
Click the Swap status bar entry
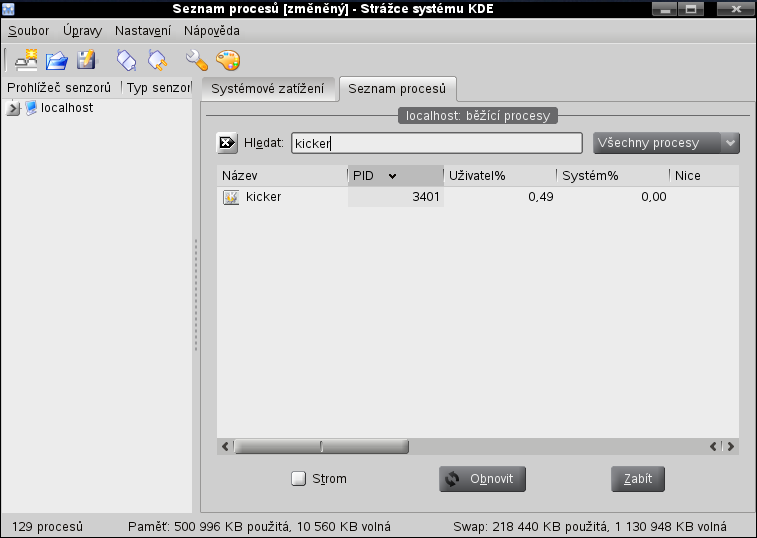coord(590,526)
